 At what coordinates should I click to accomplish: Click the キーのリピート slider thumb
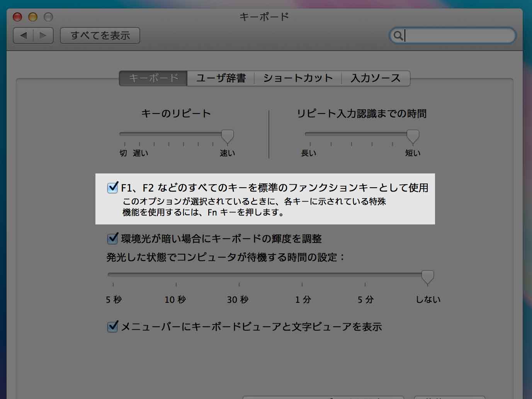tap(228, 136)
